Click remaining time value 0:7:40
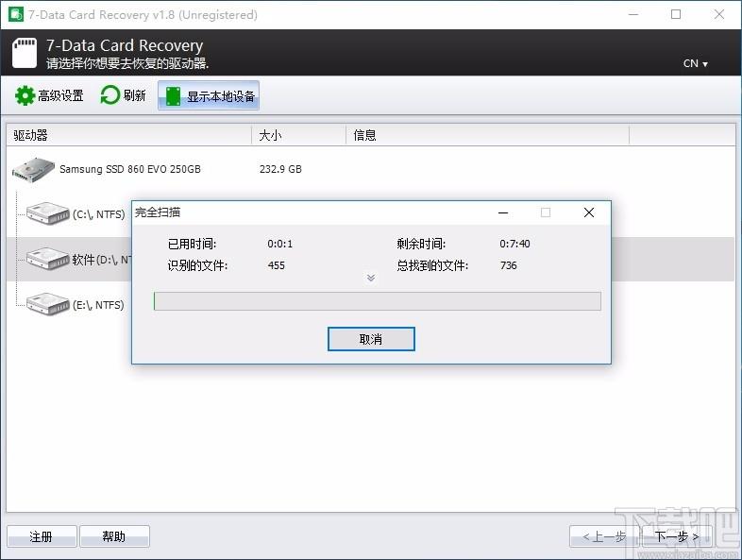This screenshot has width=742, height=560. click(514, 244)
